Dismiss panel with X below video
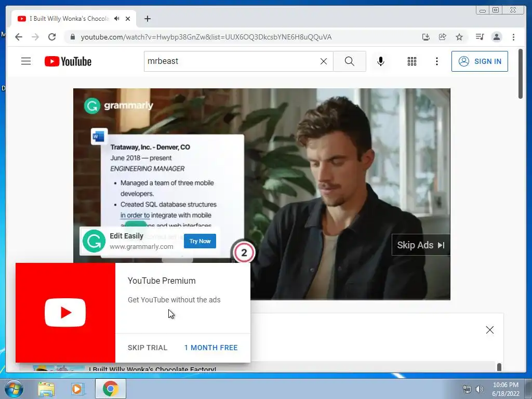Viewport: 532px width, 399px height. [x=489, y=330]
